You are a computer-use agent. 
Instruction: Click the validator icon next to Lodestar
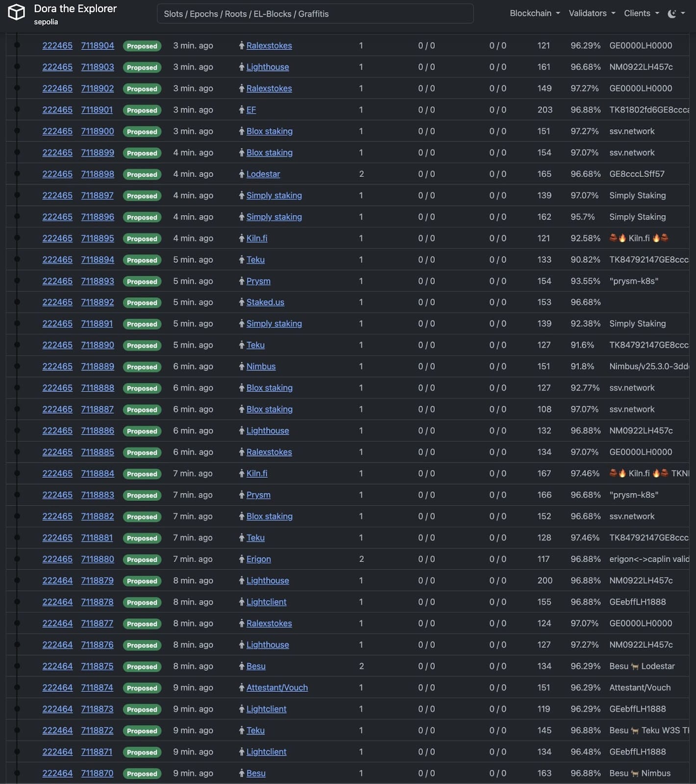pyautogui.click(x=242, y=174)
